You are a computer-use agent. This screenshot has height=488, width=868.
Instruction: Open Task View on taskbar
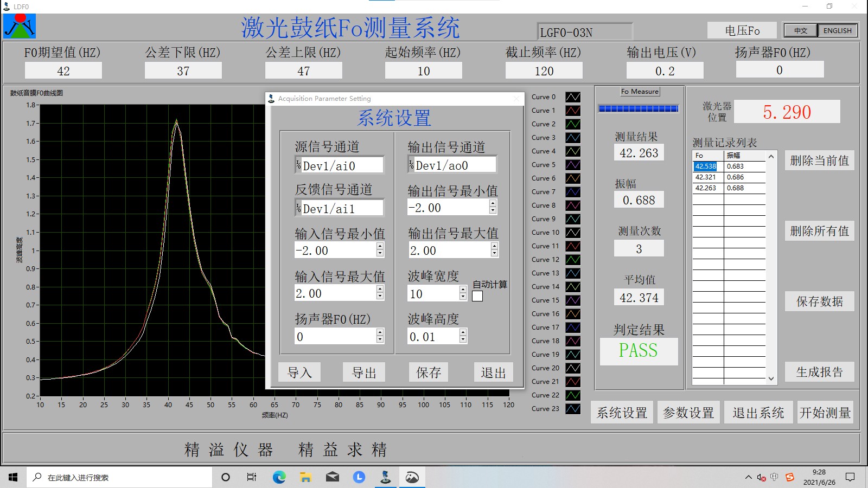(x=252, y=477)
